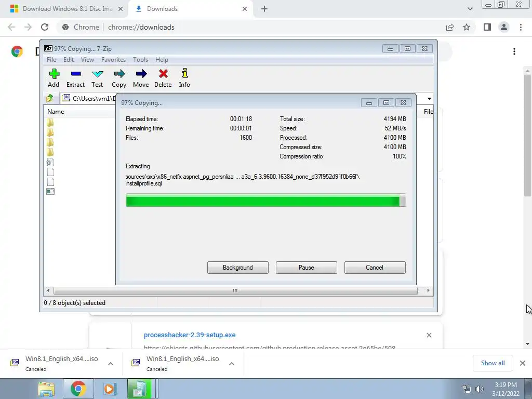Open the Help menu in 7-Zip
Image resolution: width=532 pixels, height=399 pixels.
click(162, 60)
